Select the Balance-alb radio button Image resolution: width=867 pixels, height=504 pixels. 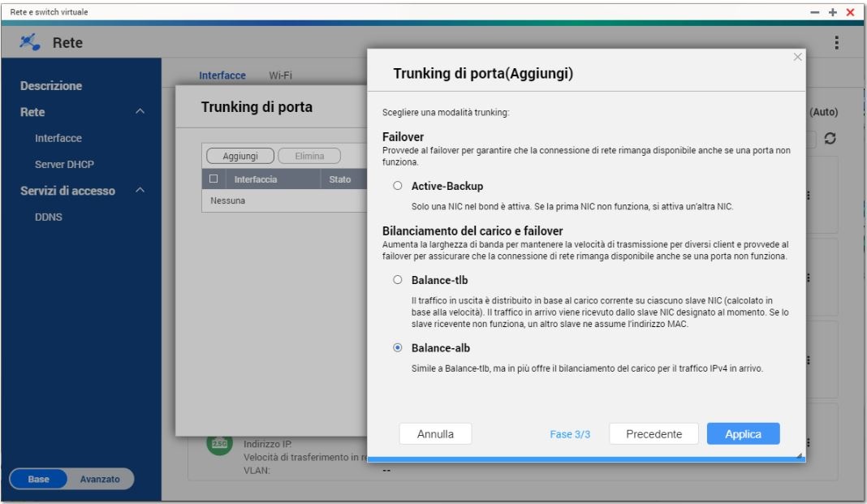398,347
